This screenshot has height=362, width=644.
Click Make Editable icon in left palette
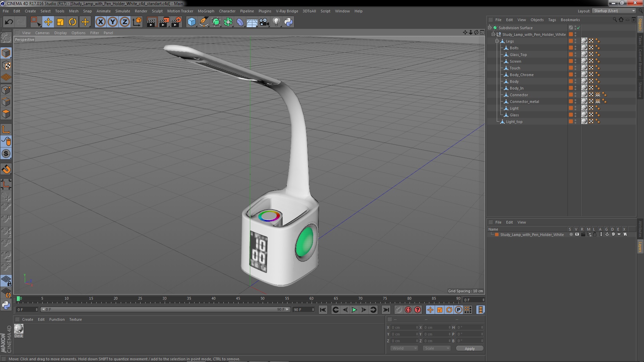coord(6,38)
